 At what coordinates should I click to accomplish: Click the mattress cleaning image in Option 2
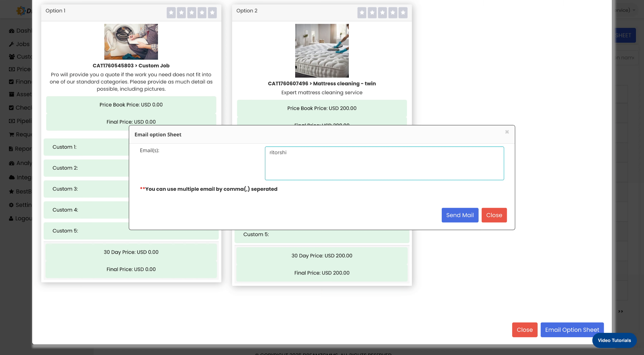pyautogui.click(x=322, y=51)
